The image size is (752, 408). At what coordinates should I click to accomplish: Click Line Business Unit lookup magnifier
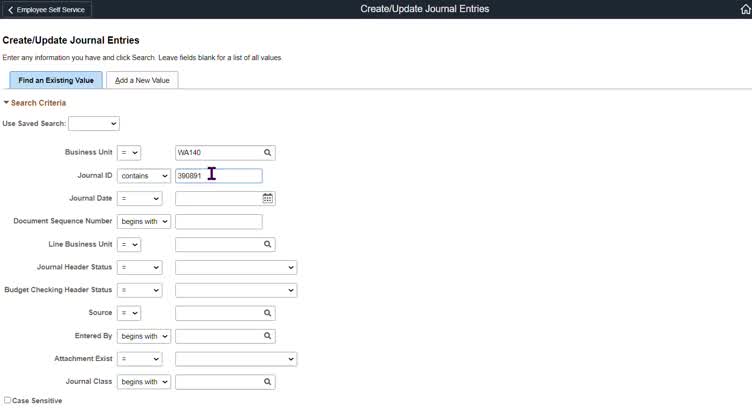[x=268, y=244]
